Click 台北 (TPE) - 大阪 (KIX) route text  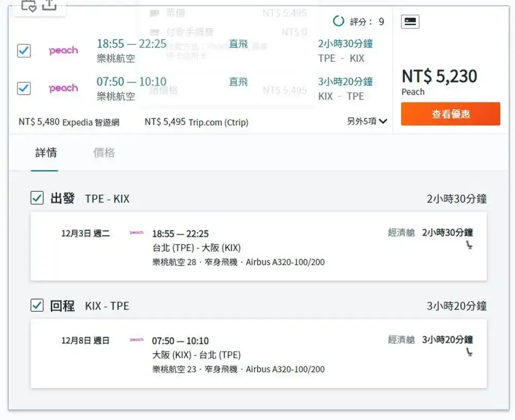(196, 248)
